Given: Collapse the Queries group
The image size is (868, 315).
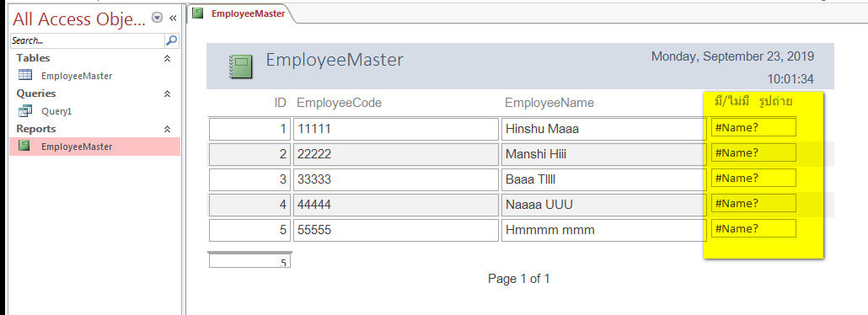Looking at the screenshot, I should 167,93.
